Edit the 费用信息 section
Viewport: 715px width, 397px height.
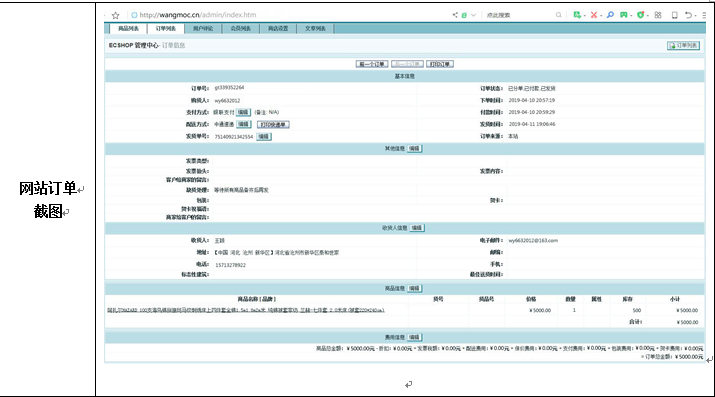[414, 337]
